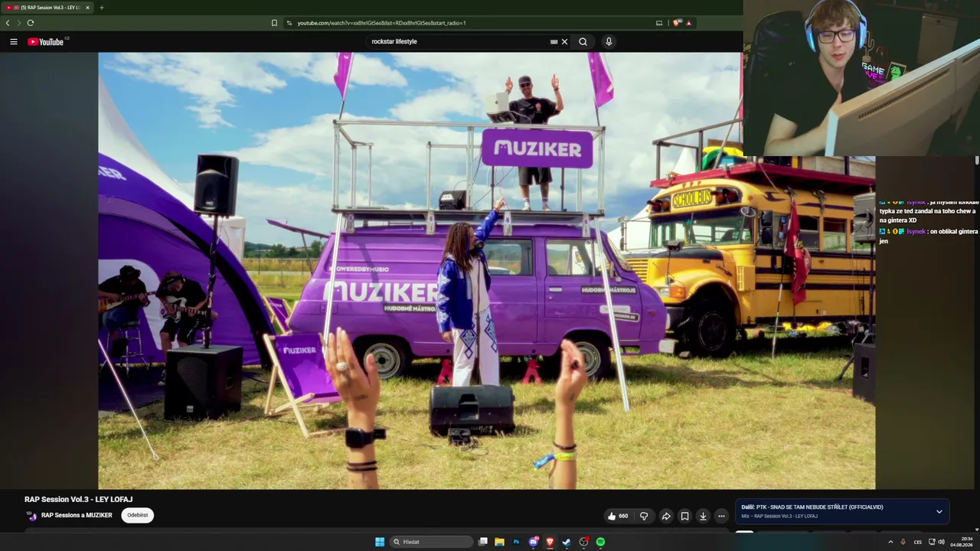This screenshot has width=980, height=551.
Task: Open the system volume control
Action: pos(942,542)
